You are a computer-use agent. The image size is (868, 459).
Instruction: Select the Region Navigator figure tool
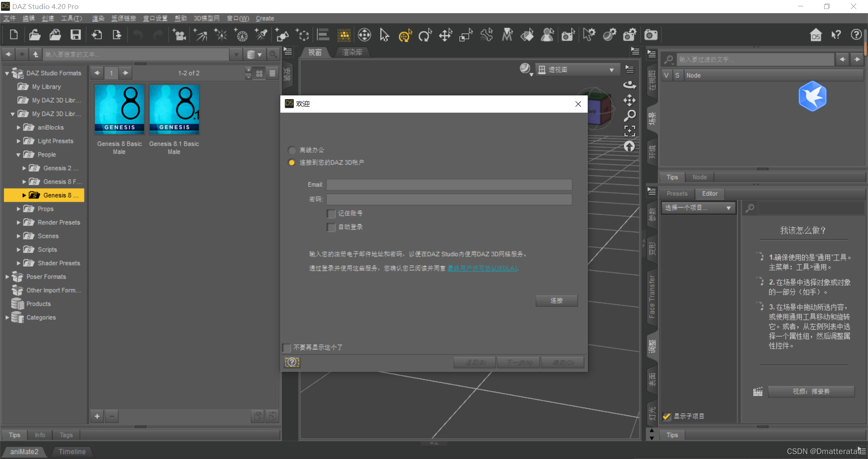(x=548, y=35)
